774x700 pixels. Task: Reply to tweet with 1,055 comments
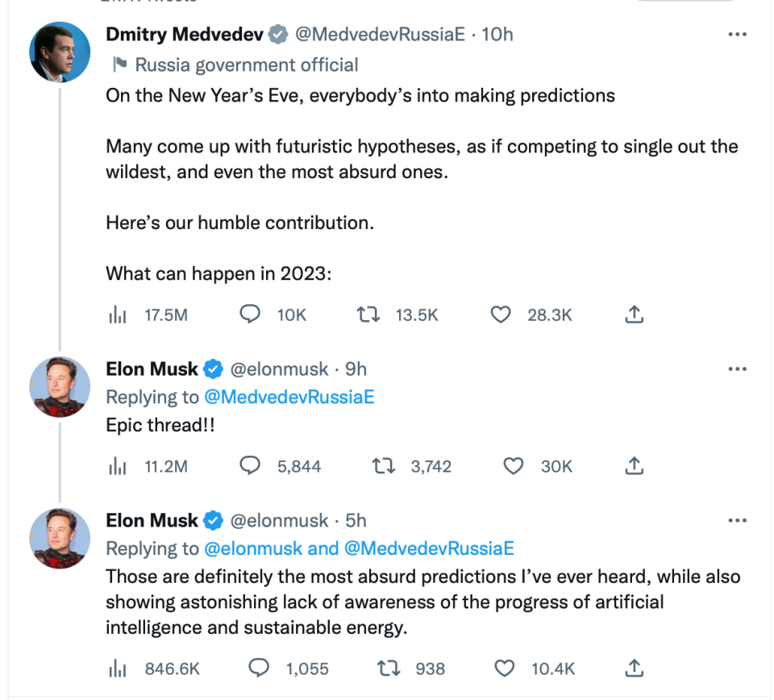[x=258, y=668]
